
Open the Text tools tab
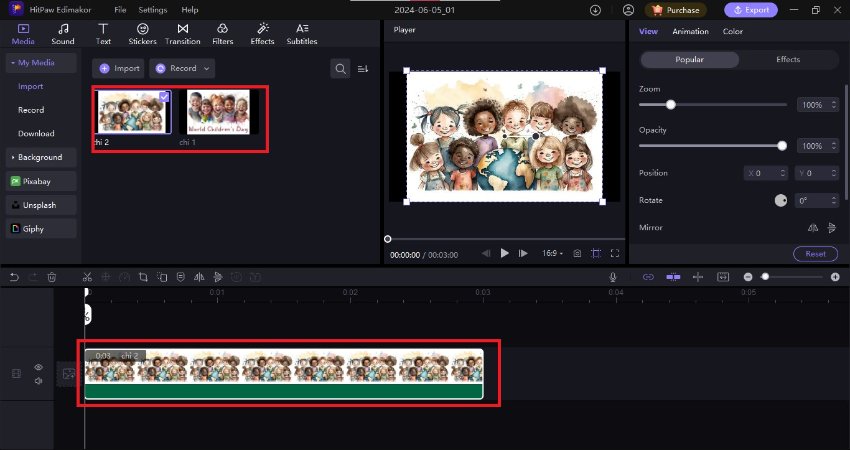(x=103, y=34)
